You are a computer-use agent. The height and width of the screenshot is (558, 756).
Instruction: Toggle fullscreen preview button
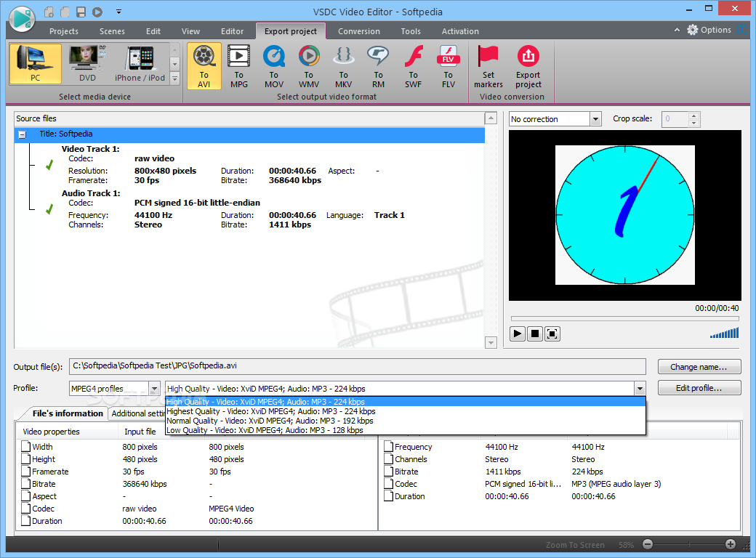(x=552, y=333)
